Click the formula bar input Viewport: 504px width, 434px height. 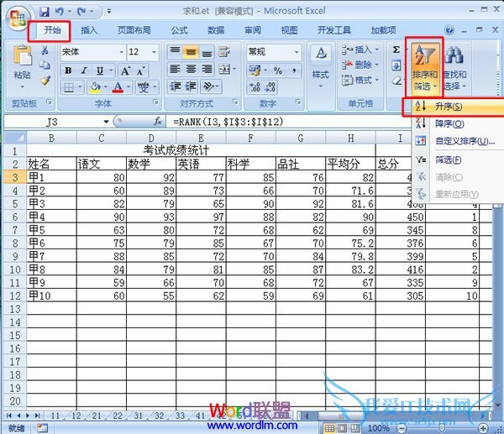point(289,122)
